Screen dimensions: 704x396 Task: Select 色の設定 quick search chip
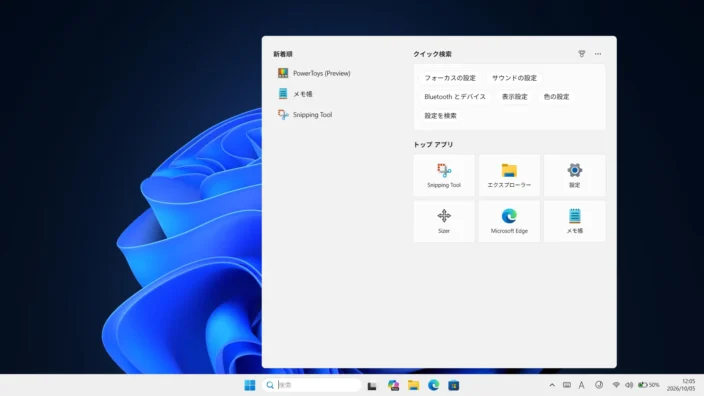(x=556, y=97)
